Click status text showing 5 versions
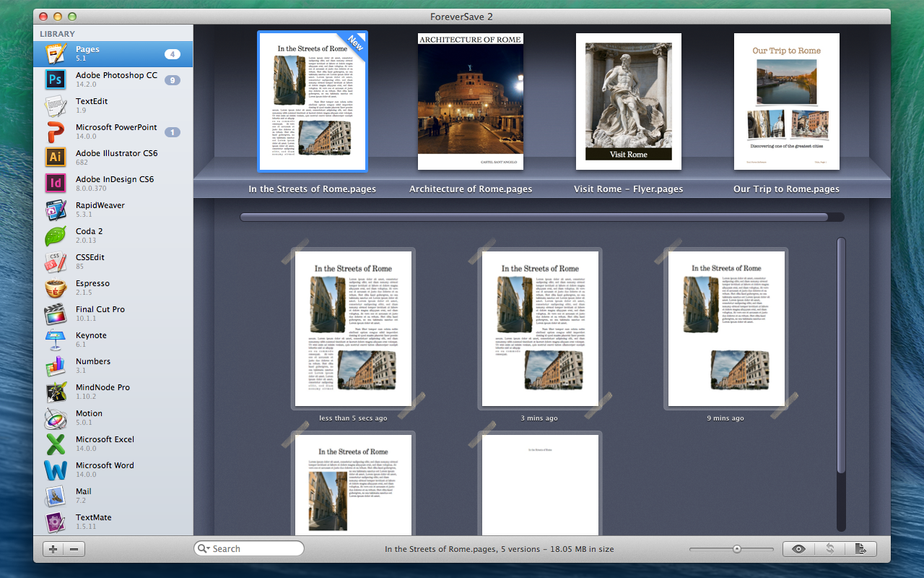This screenshot has height=578, width=924. click(x=500, y=549)
